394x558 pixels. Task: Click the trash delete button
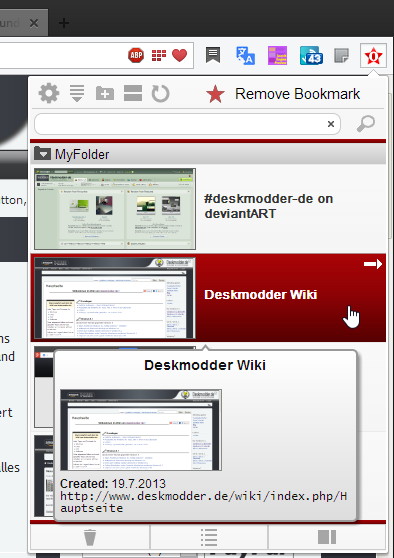pyautogui.click(x=90, y=537)
